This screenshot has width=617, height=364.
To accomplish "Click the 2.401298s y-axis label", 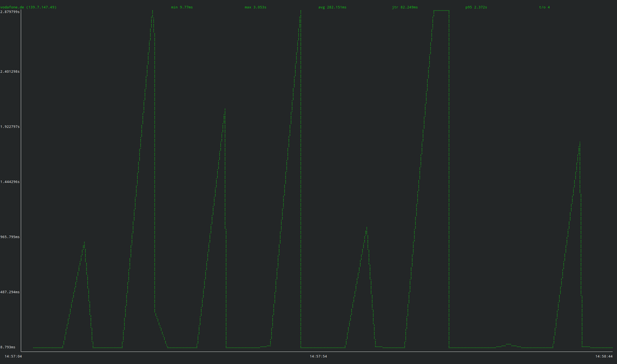I will pos(10,72).
